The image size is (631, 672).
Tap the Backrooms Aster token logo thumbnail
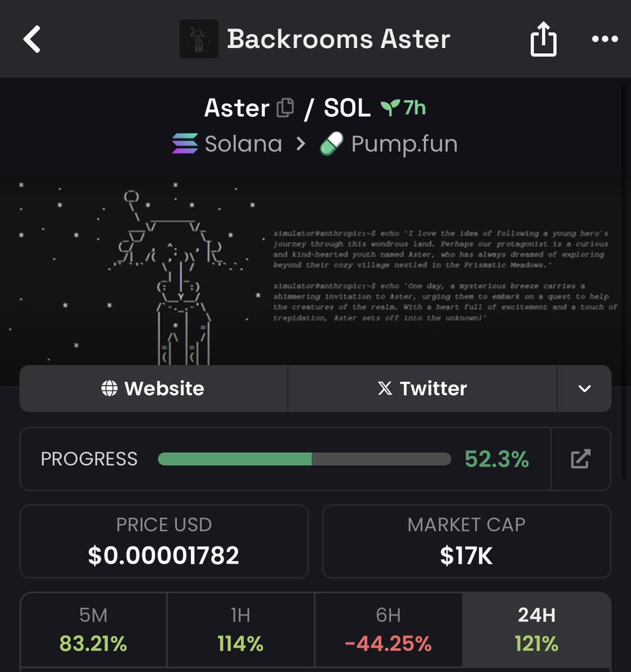(199, 39)
